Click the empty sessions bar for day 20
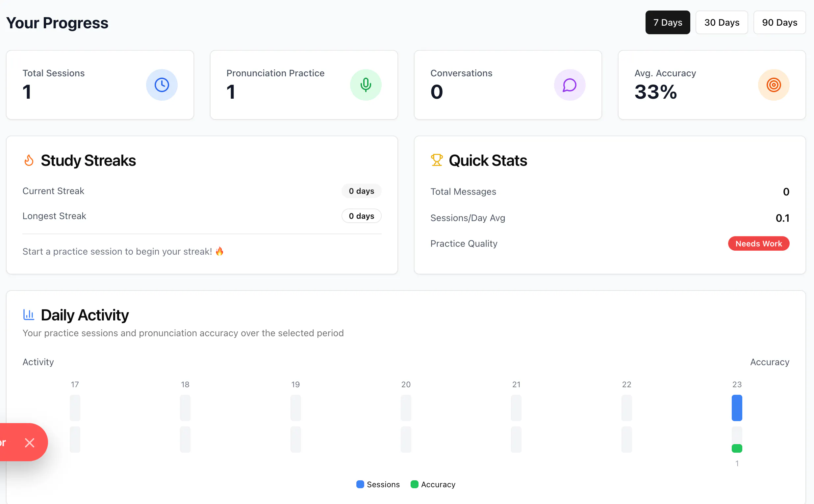 pos(406,408)
